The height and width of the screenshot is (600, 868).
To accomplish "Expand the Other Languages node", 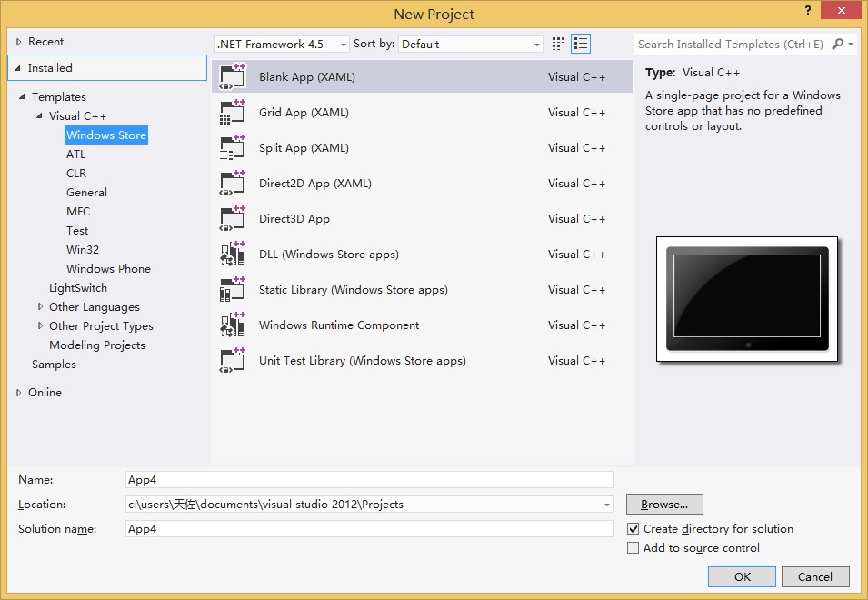I will [x=40, y=306].
